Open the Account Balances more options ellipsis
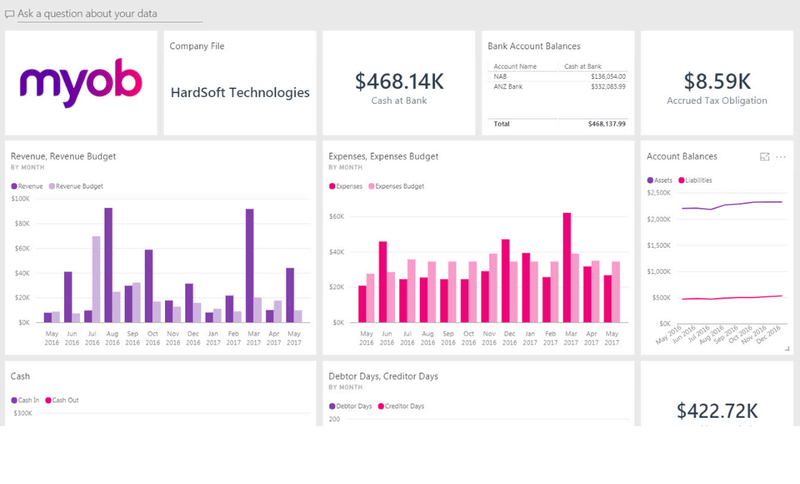Image resolution: width=800 pixels, height=484 pixels. (781, 157)
